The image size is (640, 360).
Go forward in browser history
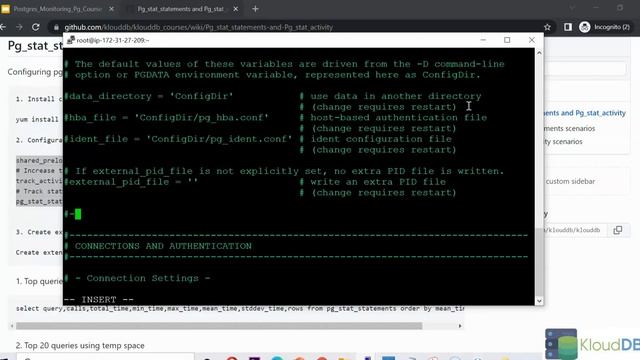pyautogui.click(x=19, y=27)
